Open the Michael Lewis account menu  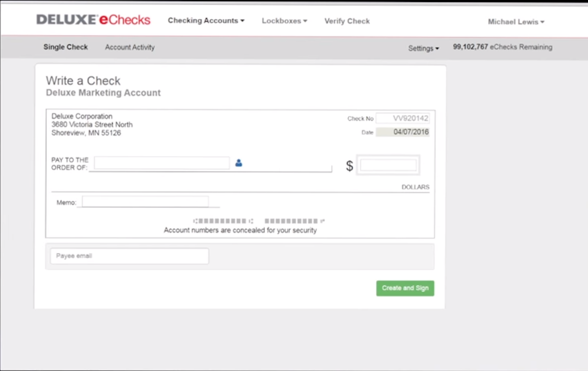pos(516,22)
